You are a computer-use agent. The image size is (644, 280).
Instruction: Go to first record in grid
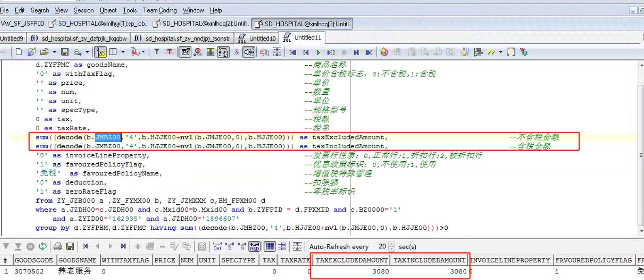tap(85, 246)
